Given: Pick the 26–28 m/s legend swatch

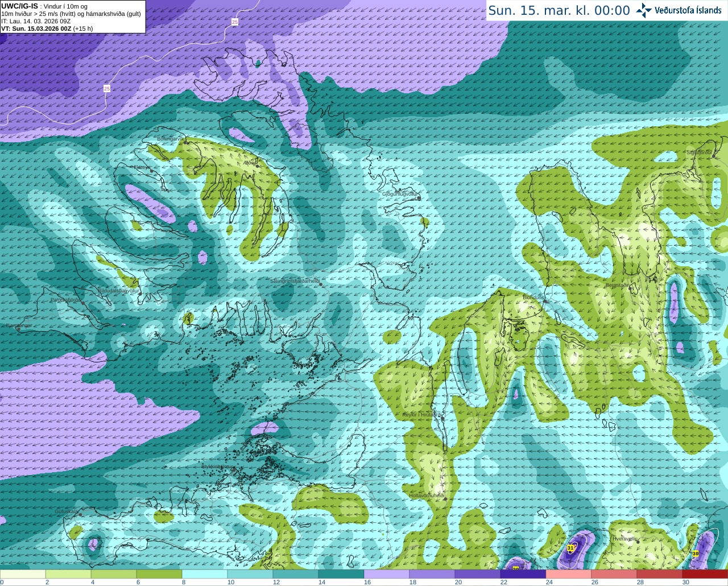Looking at the screenshot, I should tap(614, 574).
